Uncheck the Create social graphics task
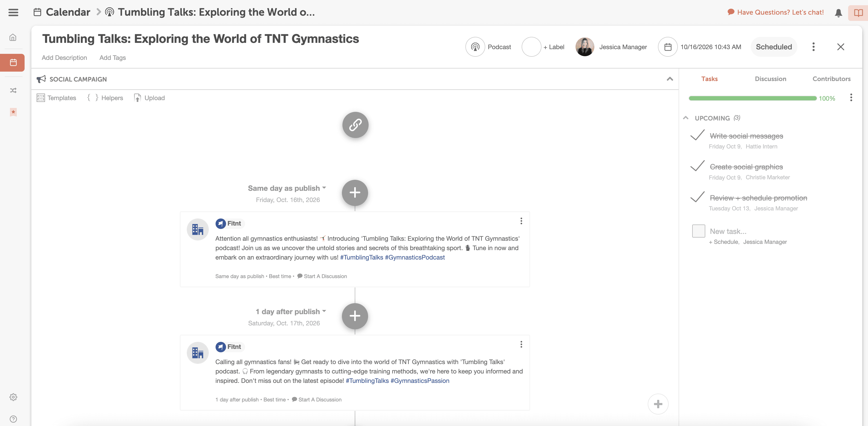This screenshot has height=426, width=868. 697,166
